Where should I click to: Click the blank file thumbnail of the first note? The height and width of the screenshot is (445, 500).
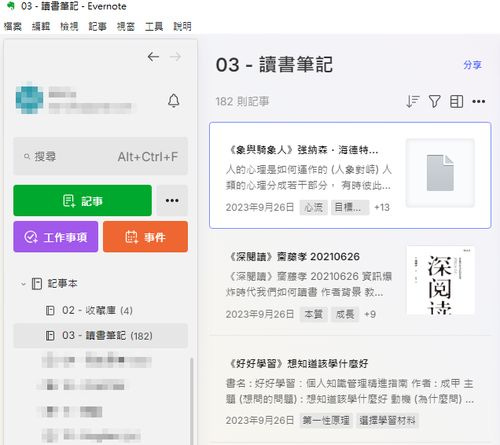[x=440, y=173]
